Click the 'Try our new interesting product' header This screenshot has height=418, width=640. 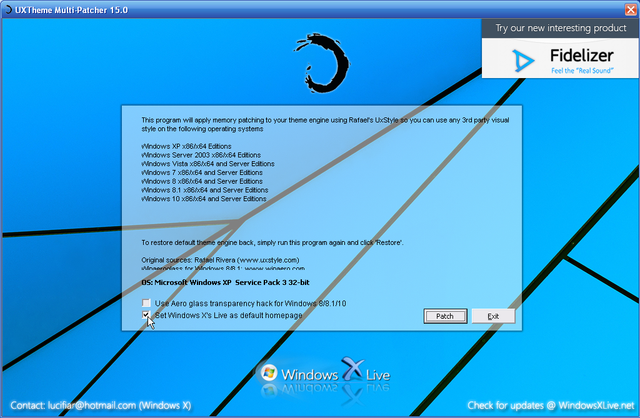coord(560,28)
